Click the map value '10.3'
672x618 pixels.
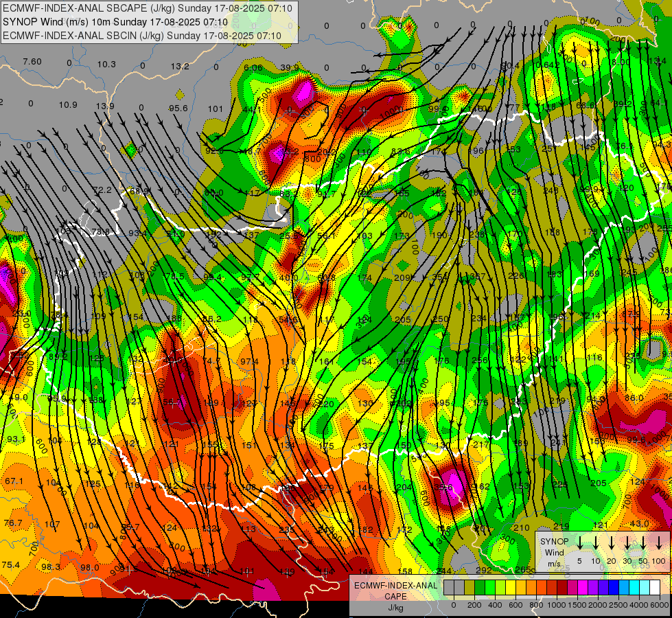(106, 64)
